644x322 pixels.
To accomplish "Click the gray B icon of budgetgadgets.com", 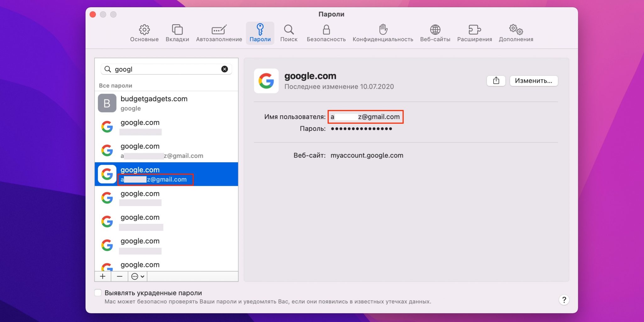I will 107,103.
